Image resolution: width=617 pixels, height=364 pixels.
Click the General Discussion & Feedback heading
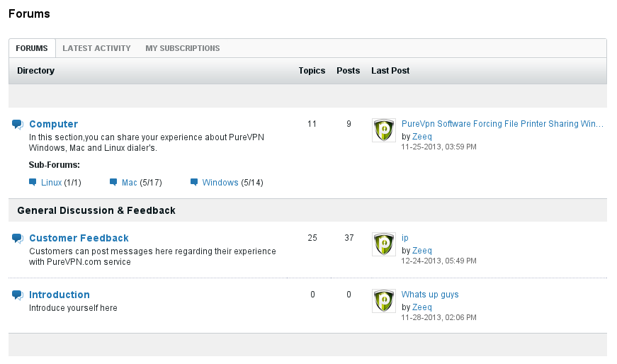[x=96, y=210]
